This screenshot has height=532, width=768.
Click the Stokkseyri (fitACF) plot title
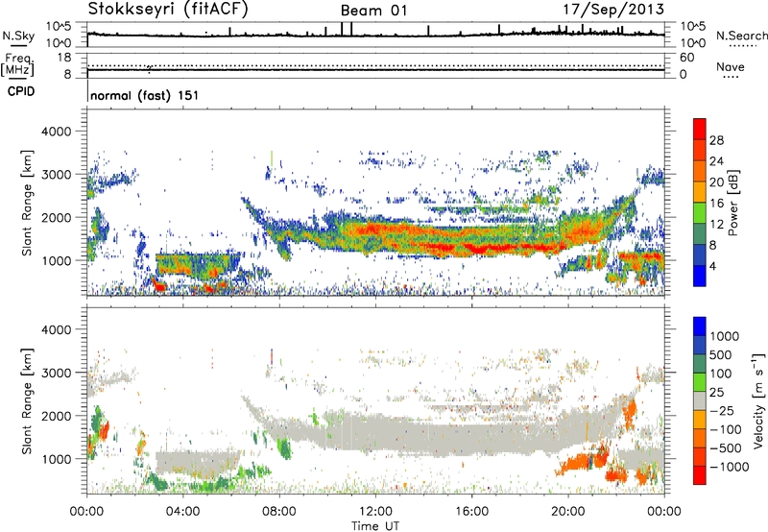tap(168, 9)
